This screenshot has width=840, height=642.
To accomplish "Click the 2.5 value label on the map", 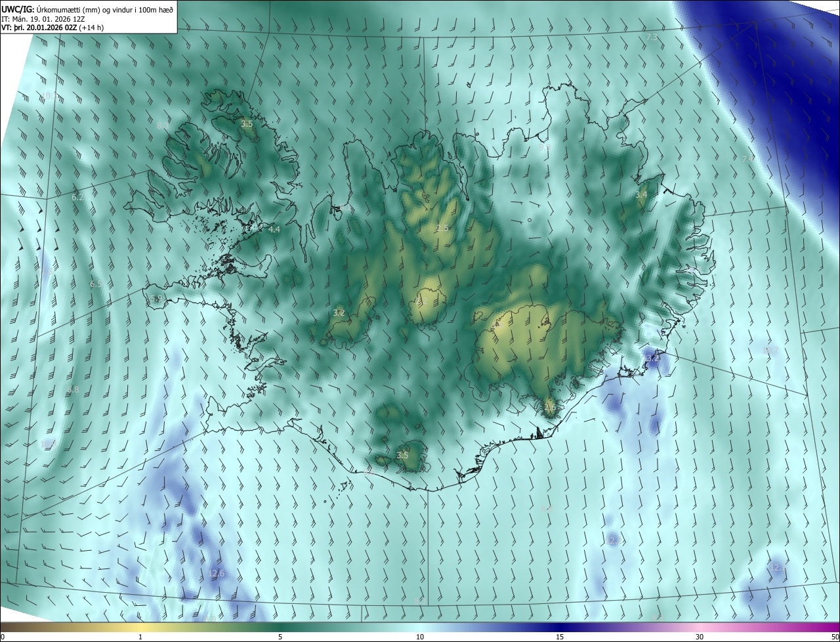I will [442, 228].
